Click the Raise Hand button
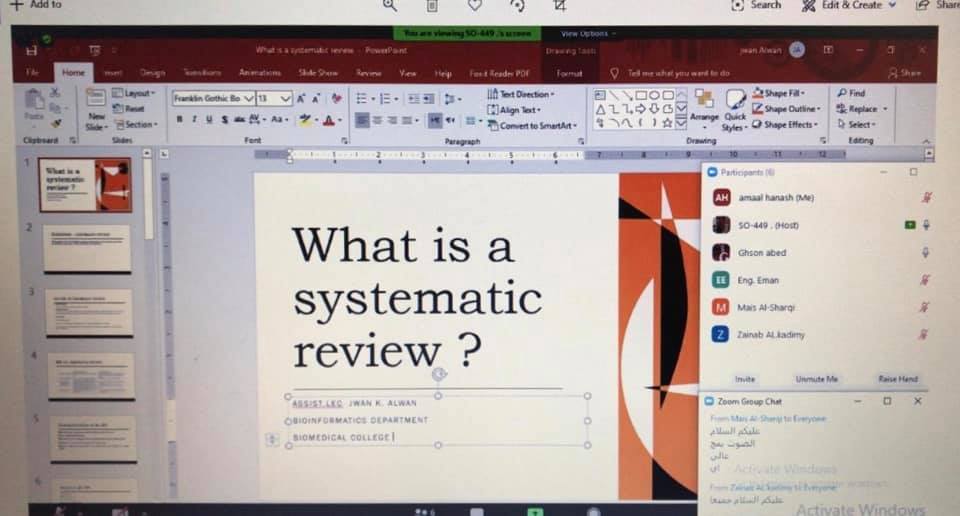960x516 pixels. 898,379
